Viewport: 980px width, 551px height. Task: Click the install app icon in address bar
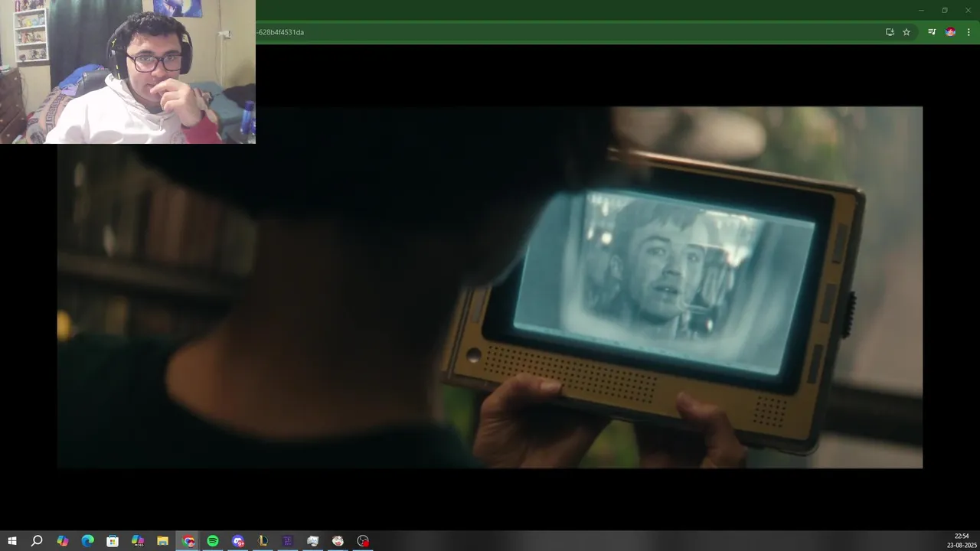890,32
